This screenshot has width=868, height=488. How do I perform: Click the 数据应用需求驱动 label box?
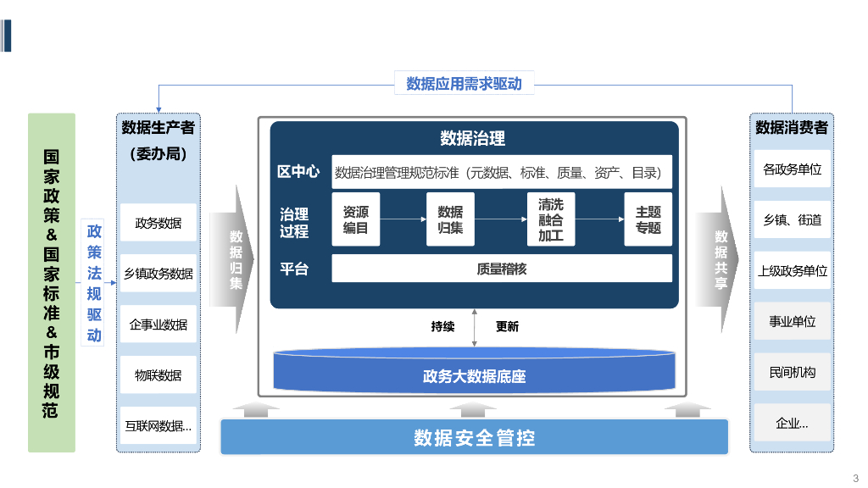click(x=464, y=83)
